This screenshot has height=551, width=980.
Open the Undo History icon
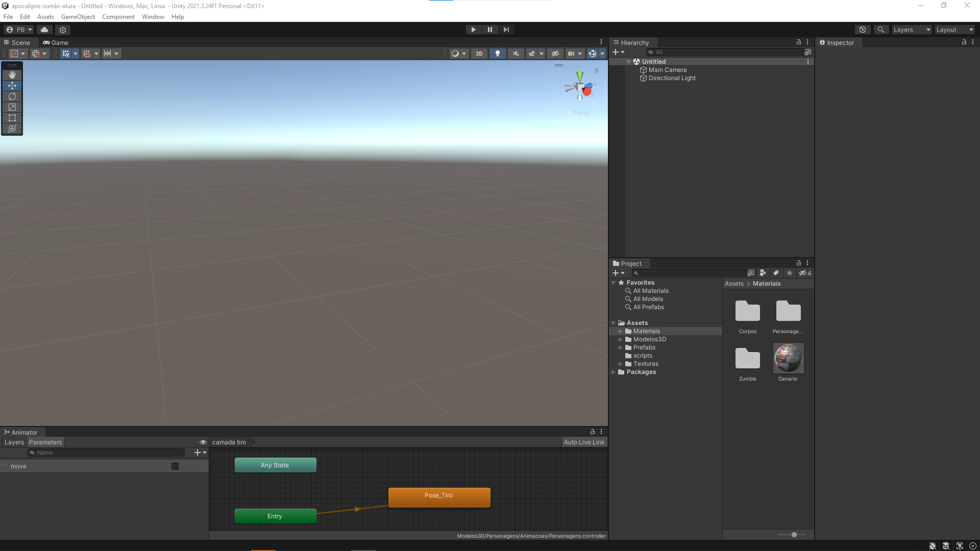click(863, 30)
